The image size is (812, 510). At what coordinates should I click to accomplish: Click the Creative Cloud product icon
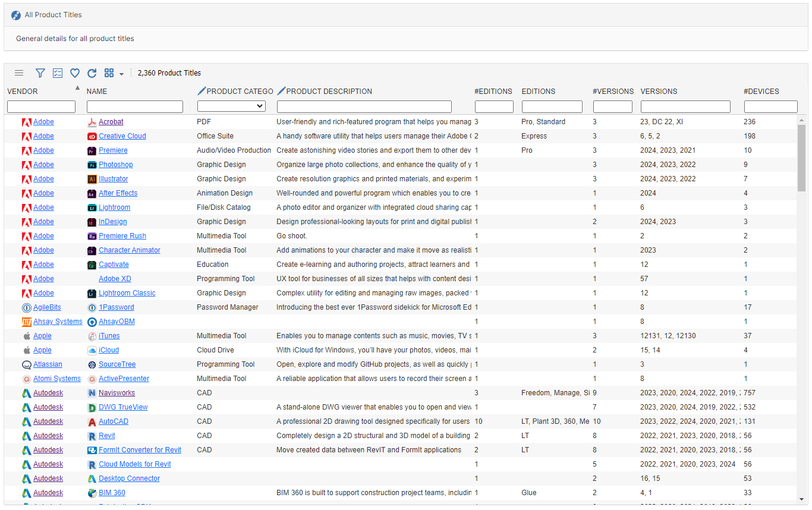92,137
